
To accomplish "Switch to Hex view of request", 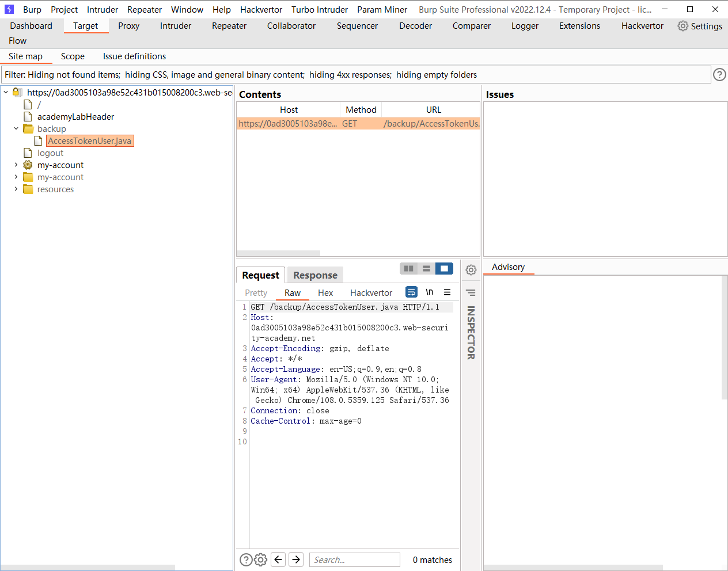I will click(325, 293).
